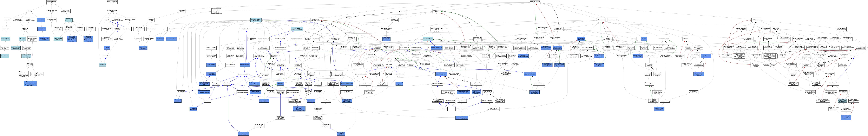Select the "signaling receptor activity" node
This screenshot has height=136, width=868.
[52, 20]
